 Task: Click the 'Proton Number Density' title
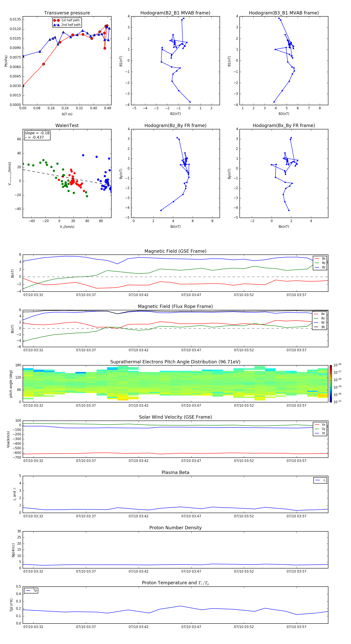[175, 528]
